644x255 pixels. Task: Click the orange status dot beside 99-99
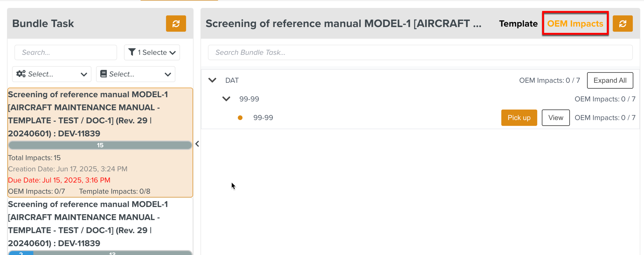coord(240,117)
